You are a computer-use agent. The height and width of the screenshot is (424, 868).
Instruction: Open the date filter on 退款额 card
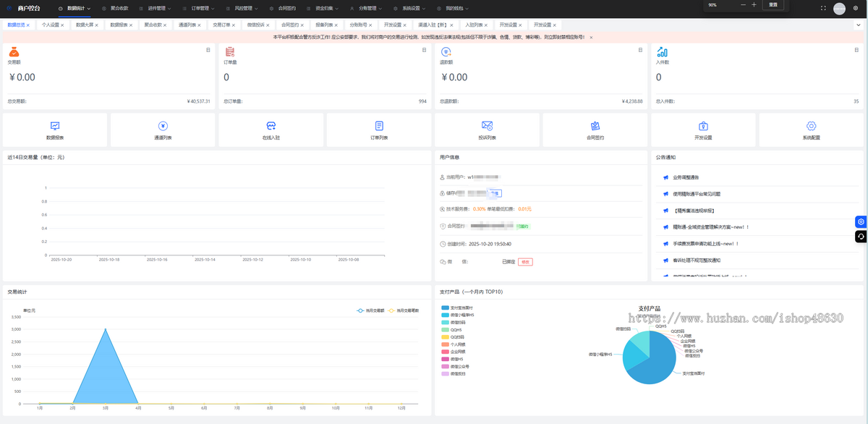(640, 50)
